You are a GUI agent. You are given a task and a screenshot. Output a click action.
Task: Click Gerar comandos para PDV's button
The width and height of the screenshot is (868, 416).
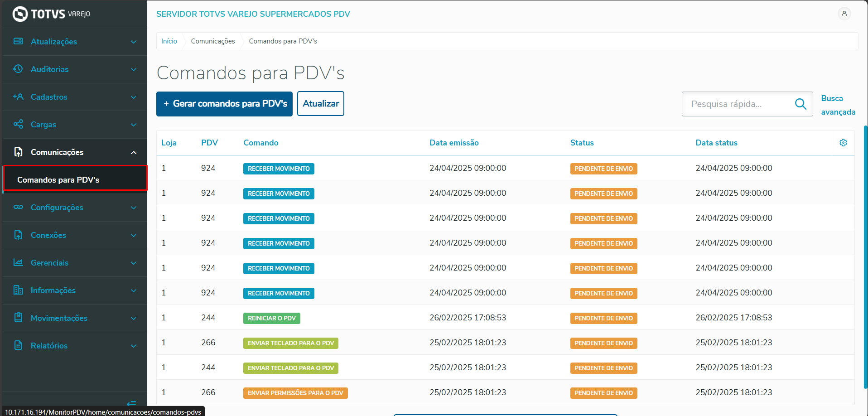pos(224,104)
